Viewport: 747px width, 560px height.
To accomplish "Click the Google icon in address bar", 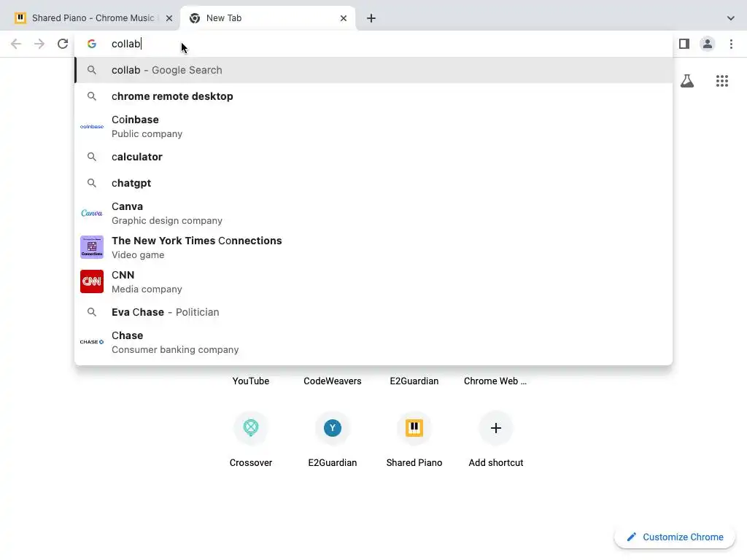I will tap(92, 44).
